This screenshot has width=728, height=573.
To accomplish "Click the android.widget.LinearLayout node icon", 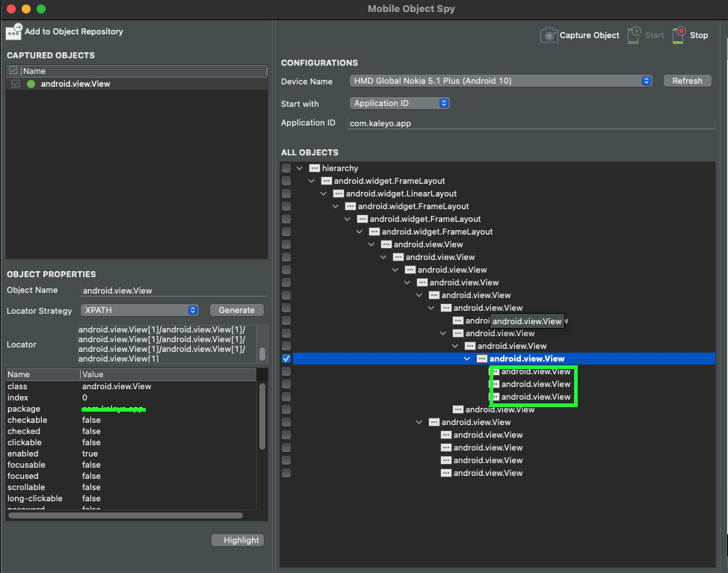I will (x=339, y=194).
